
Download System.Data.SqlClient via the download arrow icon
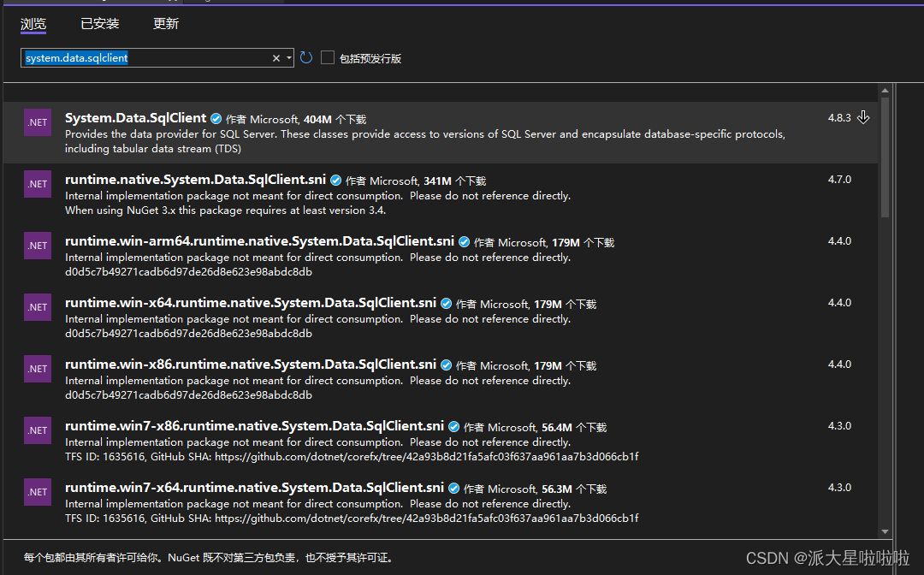pos(864,116)
